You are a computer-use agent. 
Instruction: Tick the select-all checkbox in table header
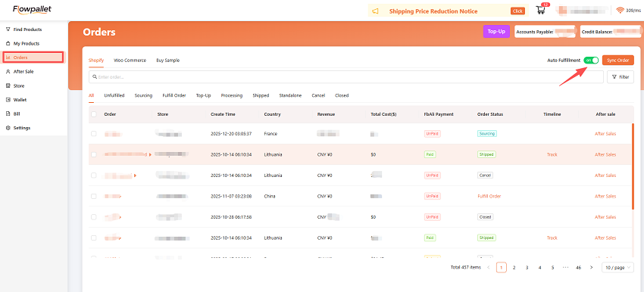[94, 114]
